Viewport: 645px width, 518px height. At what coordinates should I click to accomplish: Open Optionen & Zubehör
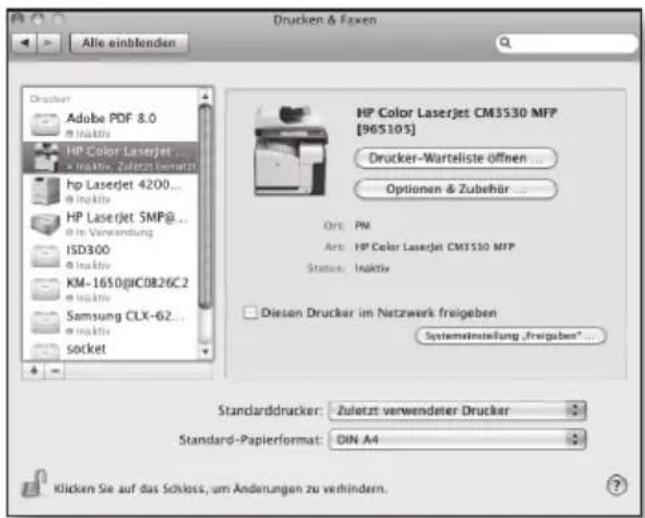(x=455, y=189)
